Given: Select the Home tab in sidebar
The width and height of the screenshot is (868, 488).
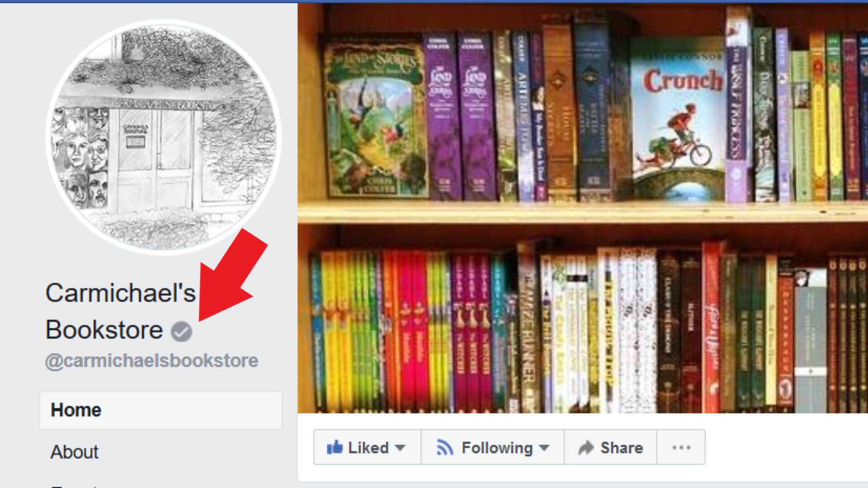Looking at the screenshot, I should [x=161, y=410].
